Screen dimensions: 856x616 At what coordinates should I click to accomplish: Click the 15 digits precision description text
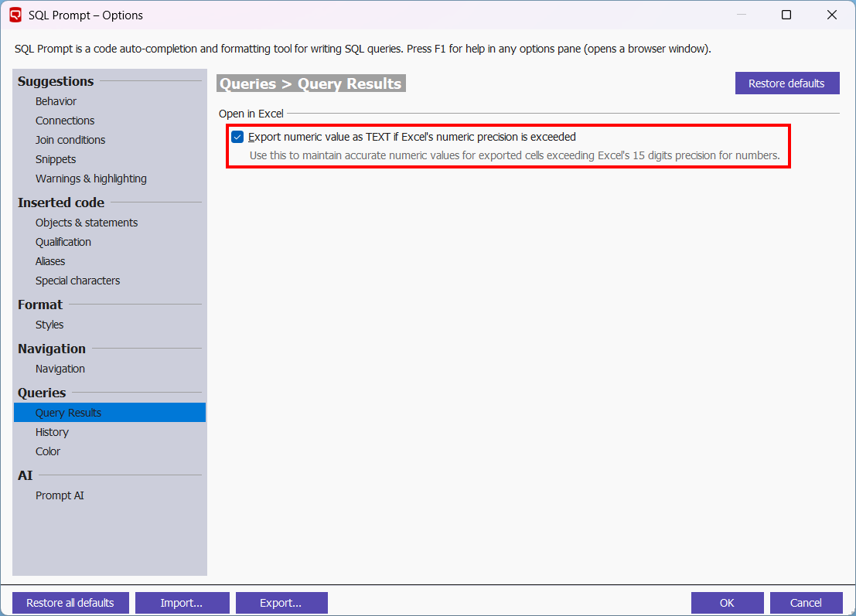point(514,155)
